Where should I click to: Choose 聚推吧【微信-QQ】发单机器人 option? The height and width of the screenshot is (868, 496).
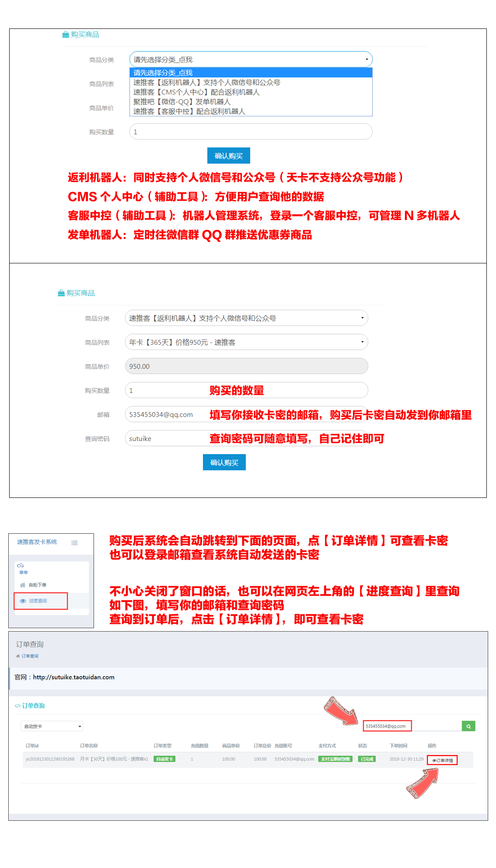[x=251, y=101]
